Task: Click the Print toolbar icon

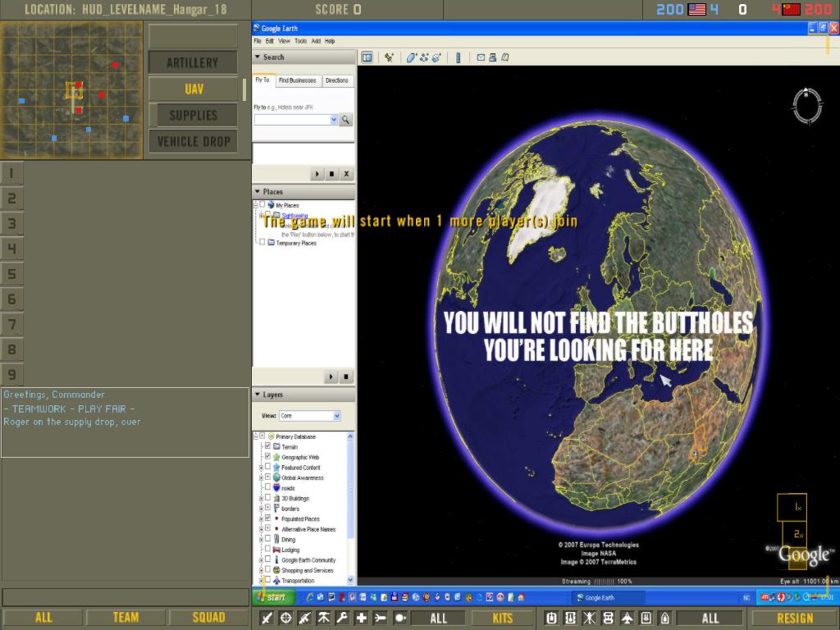Action: pyautogui.click(x=492, y=57)
